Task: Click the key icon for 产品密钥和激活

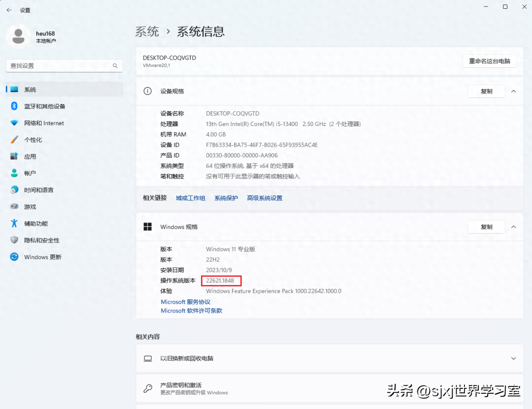Action: [148, 388]
